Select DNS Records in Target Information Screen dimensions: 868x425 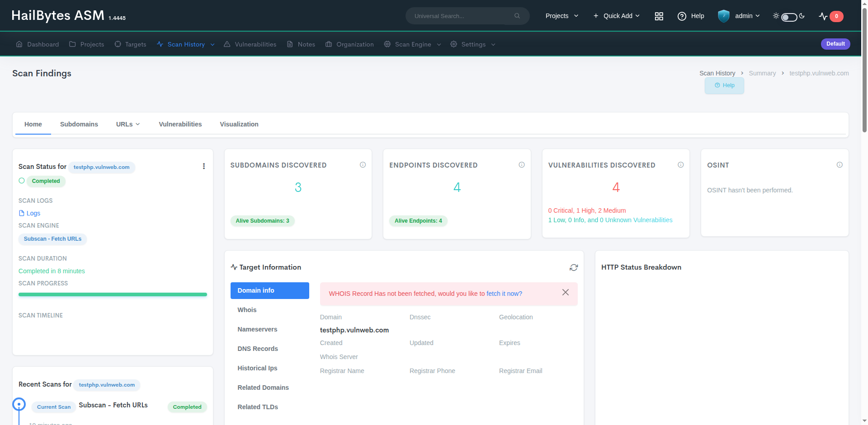click(x=270, y=349)
